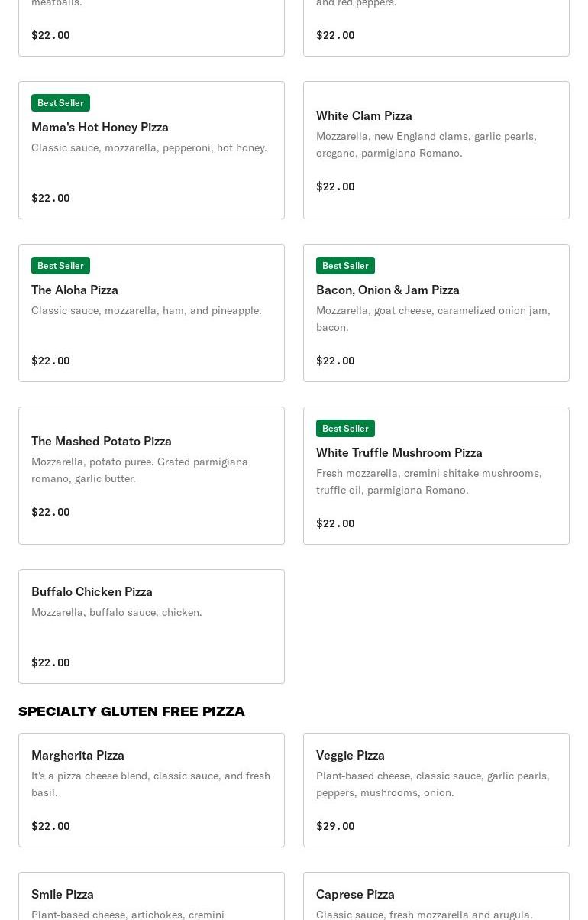Open gluten free Margherita Pizza
Viewport: 588px width, 920px height.
[x=78, y=755]
